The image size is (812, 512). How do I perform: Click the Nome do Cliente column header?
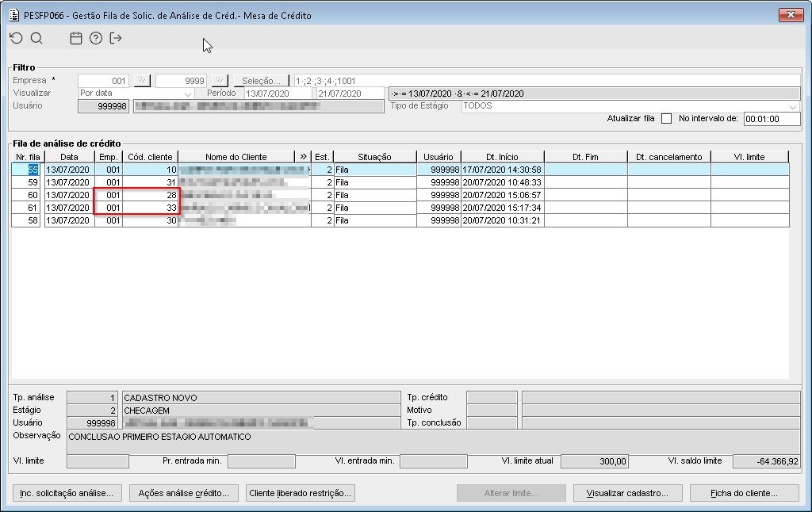[x=236, y=156]
